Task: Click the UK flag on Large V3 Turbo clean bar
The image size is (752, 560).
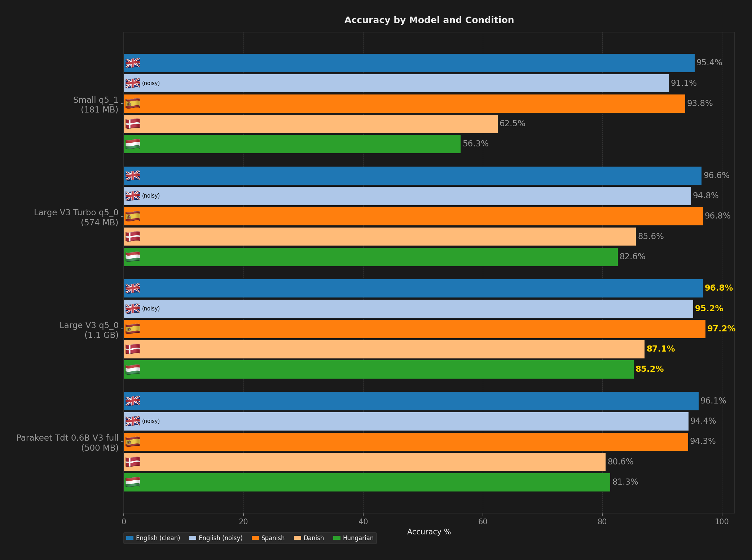Action: (133, 176)
